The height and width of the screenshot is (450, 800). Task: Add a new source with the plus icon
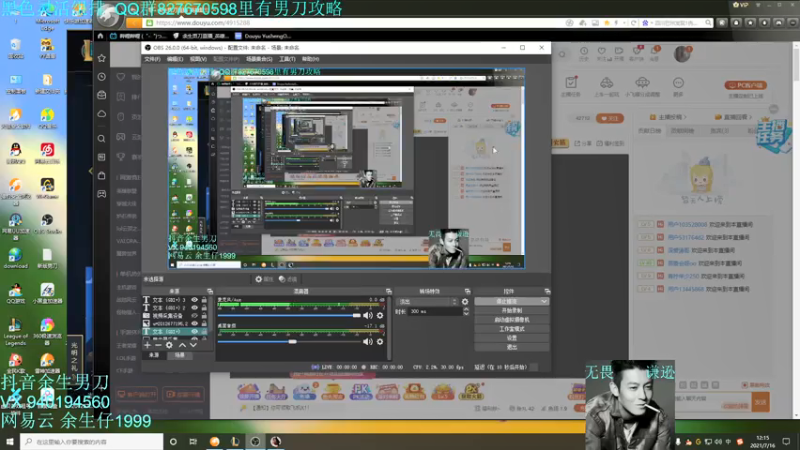(147, 345)
